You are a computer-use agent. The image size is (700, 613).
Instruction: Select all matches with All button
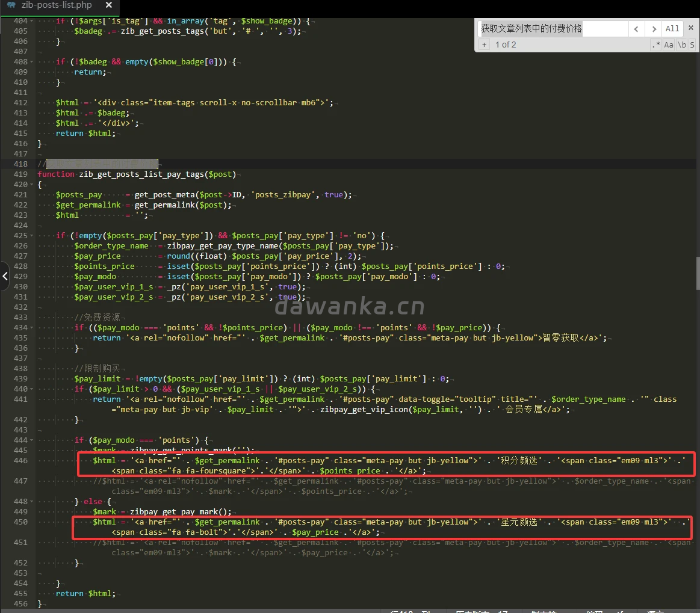[672, 28]
